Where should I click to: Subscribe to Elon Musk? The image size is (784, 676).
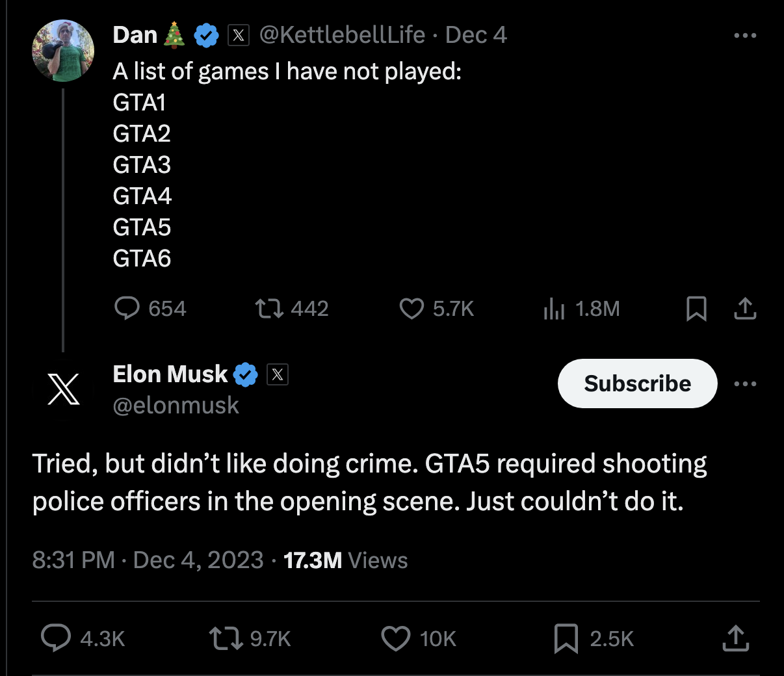637,383
